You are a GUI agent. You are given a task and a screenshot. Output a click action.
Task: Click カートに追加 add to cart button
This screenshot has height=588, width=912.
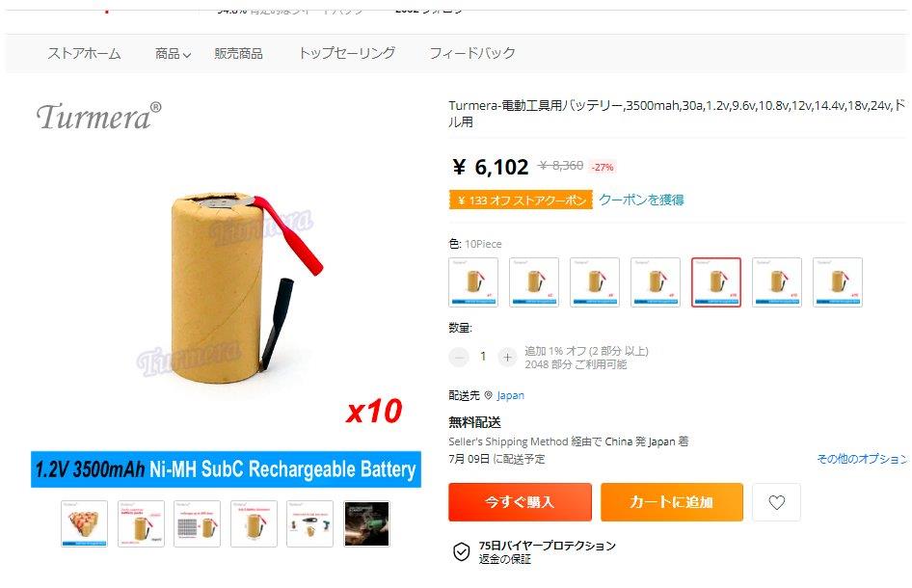click(672, 502)
